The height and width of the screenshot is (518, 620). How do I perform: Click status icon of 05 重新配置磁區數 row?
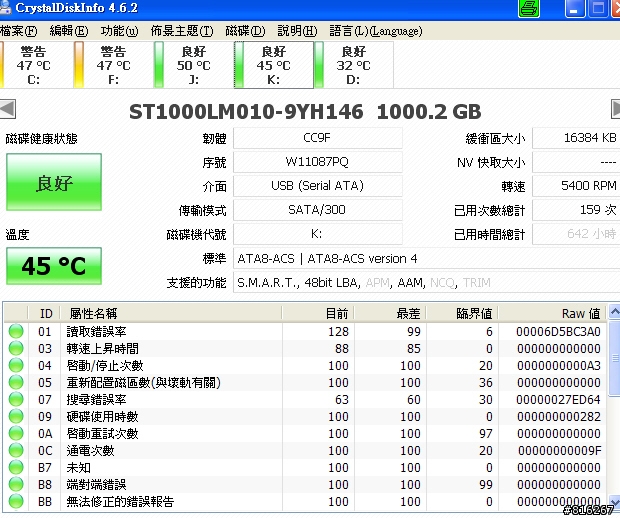[x=16, y=382]
